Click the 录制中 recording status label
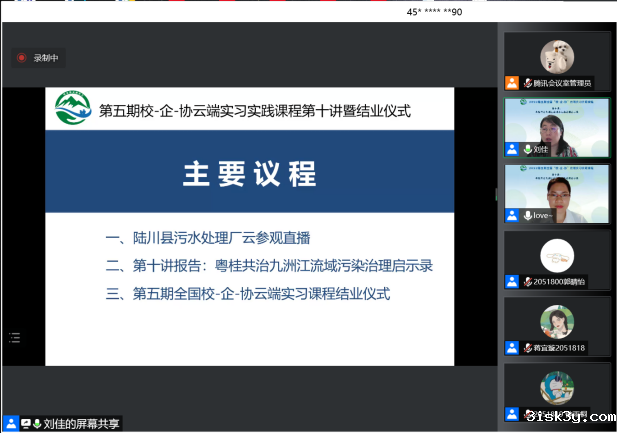 pos(46,58)
